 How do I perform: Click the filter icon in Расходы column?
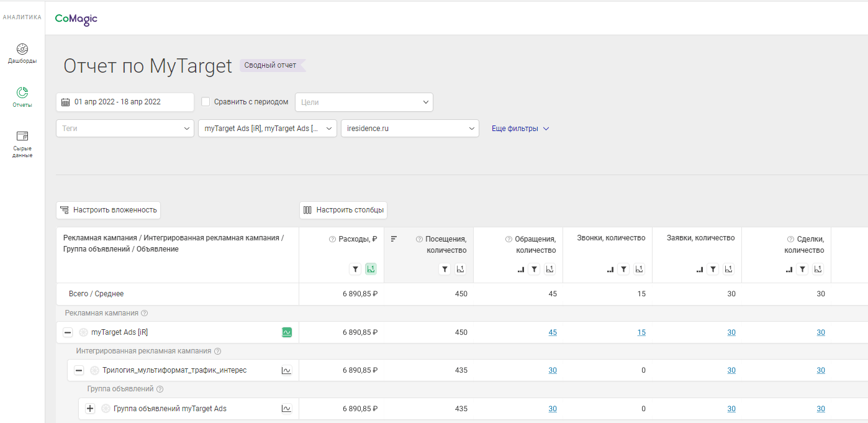355,269
